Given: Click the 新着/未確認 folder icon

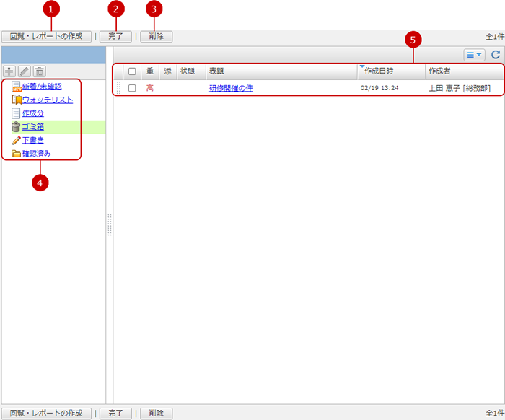Looking at the screenshot, I should click(16, 87).
